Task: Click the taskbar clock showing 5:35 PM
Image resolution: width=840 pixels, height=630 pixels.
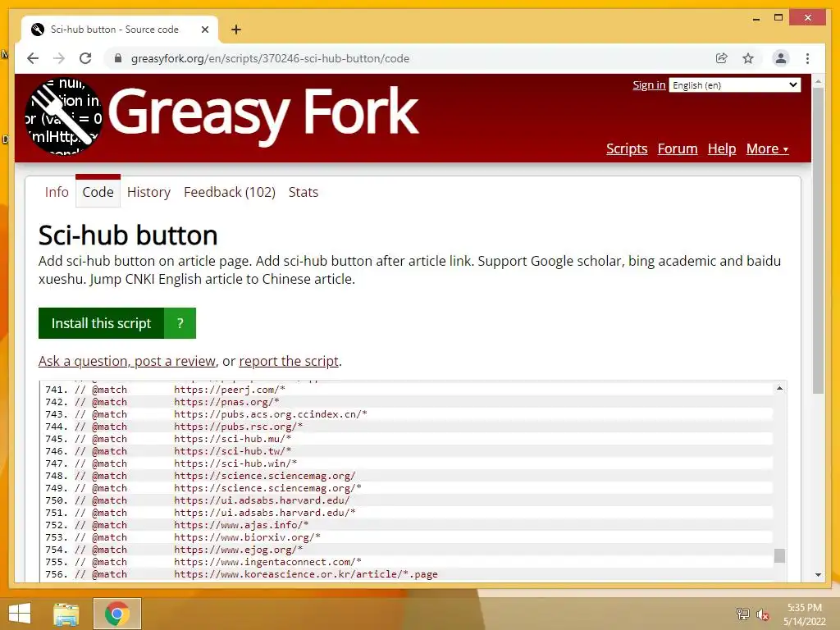Action: 804,614
